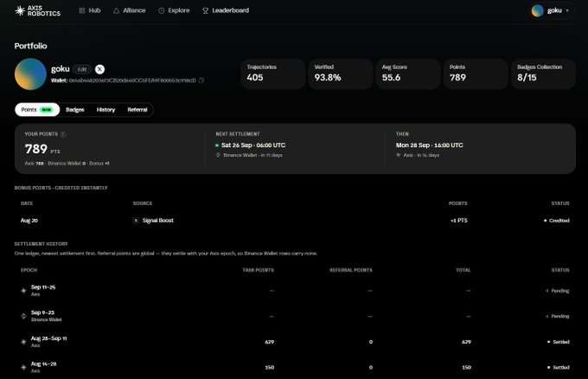Switch to the History tab
The width and height of the screenshot is (588, 379).
[x=105, y=110]
